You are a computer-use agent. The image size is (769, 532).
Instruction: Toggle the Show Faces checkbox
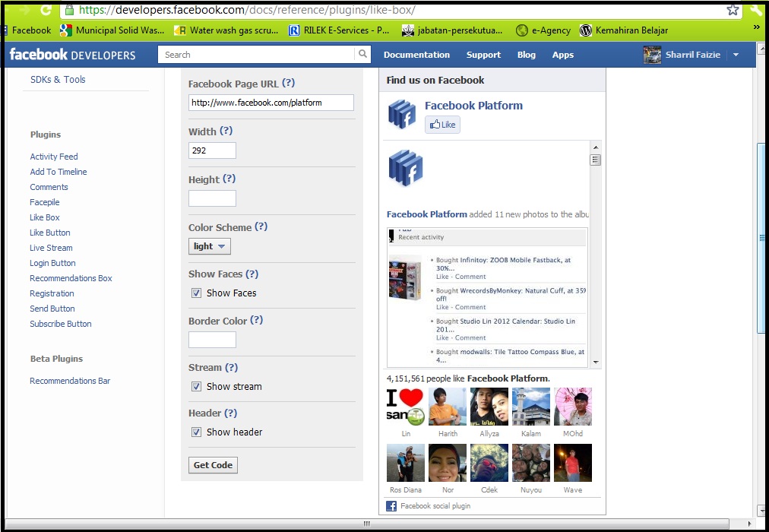pyautogui.click(x=196, y=293)
